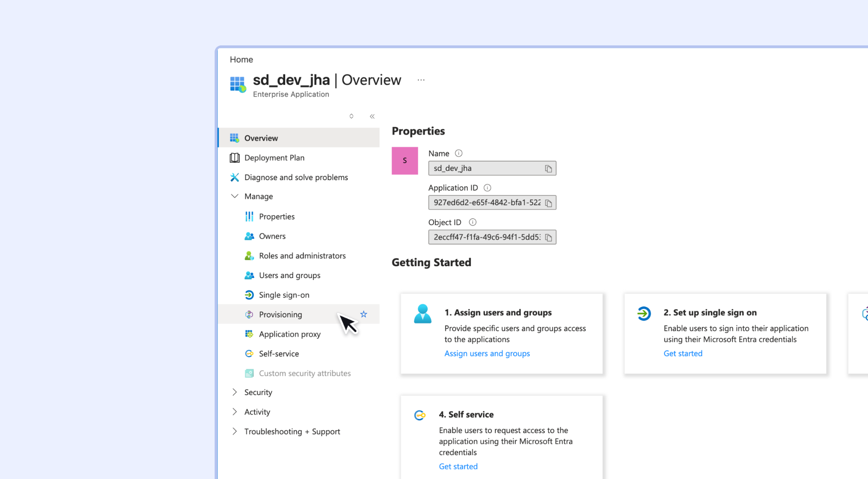Image resolution: width=868 pixels, height=479 pixels.
Task: Select Overview in the sidebar
Action: click(x=299, y=138)
